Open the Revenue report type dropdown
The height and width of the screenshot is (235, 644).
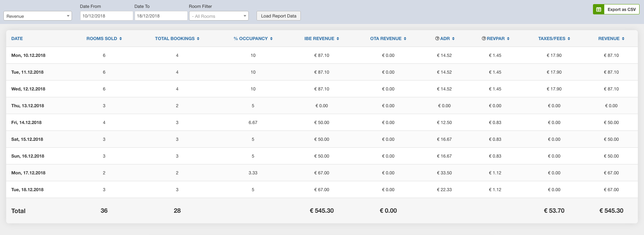pyautogui.click(x=38, y=16)
